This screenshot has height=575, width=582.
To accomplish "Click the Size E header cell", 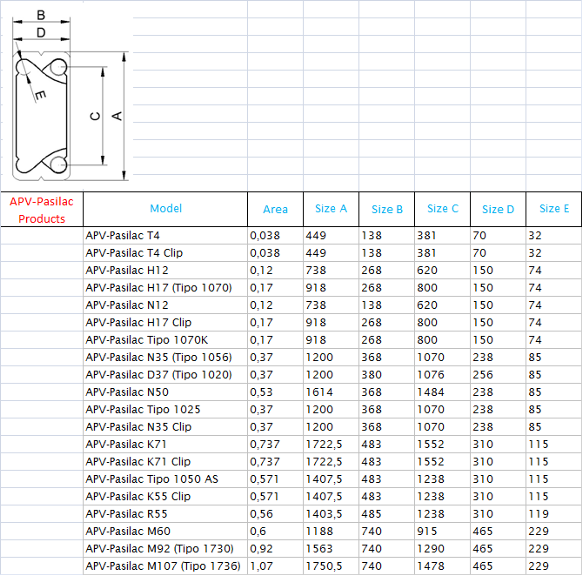I will point(554,209).
